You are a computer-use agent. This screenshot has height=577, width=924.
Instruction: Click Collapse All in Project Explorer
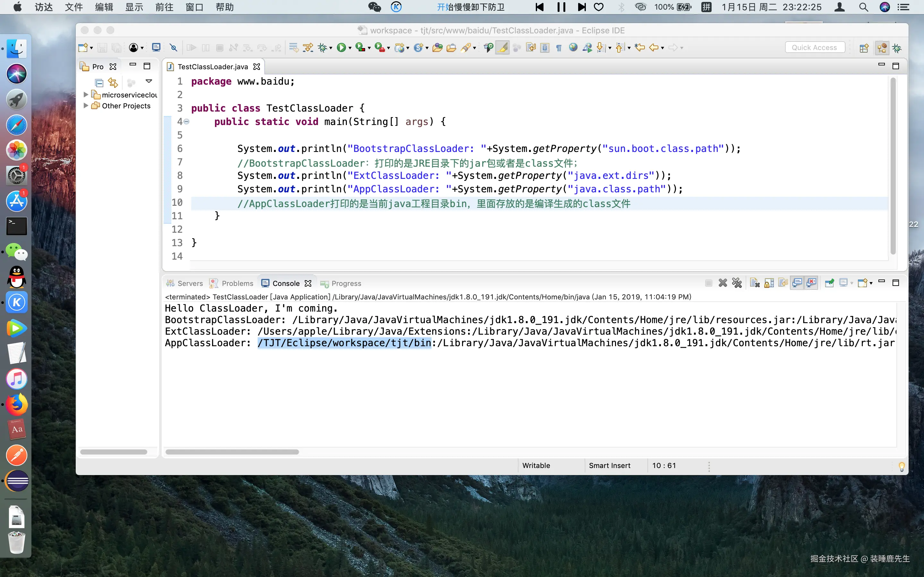click(x=99, y=82)
